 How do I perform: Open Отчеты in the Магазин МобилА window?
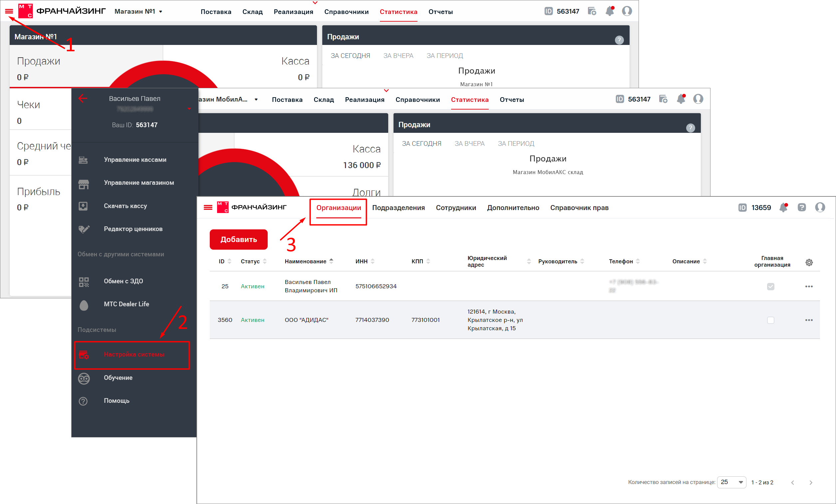pos(512,100)
